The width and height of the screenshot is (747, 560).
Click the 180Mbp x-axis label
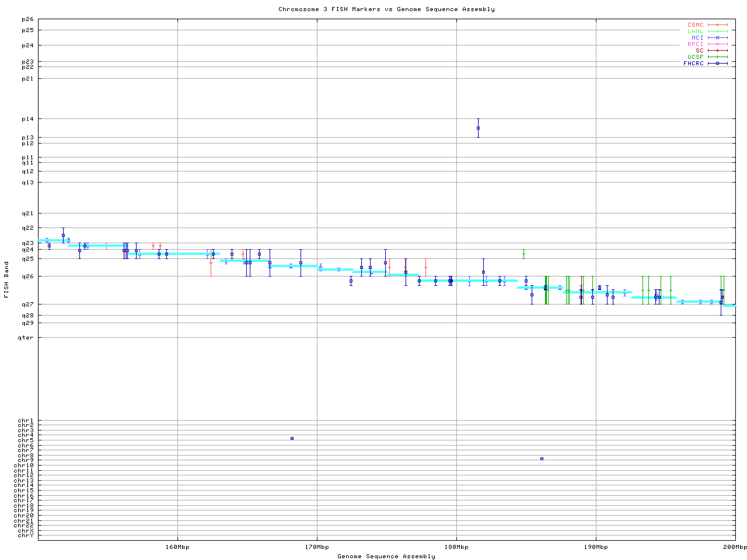click(x=456, y=547)
